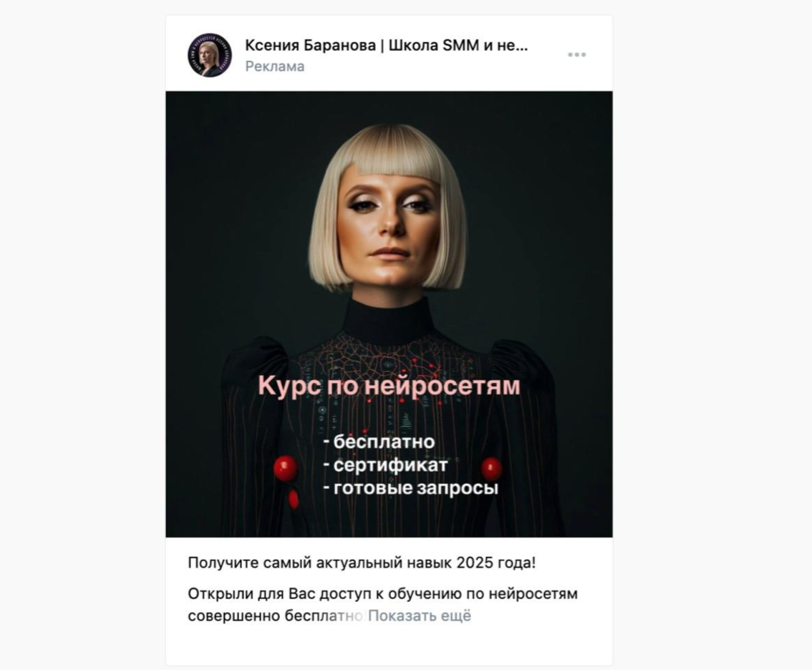Select the бесплатно bullet on the ad image
Screen dimensions: 812x670
[379, 442]
